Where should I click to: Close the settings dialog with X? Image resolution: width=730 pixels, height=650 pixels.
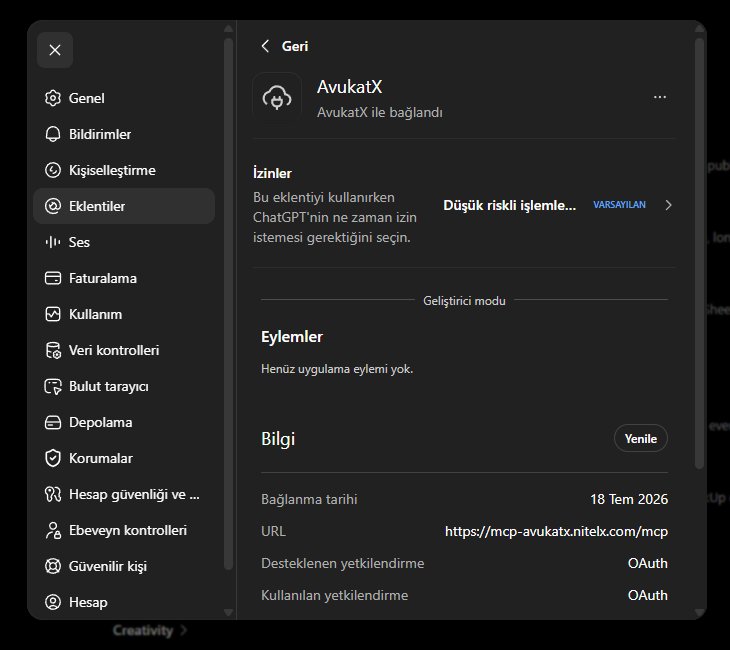point(55,50)
